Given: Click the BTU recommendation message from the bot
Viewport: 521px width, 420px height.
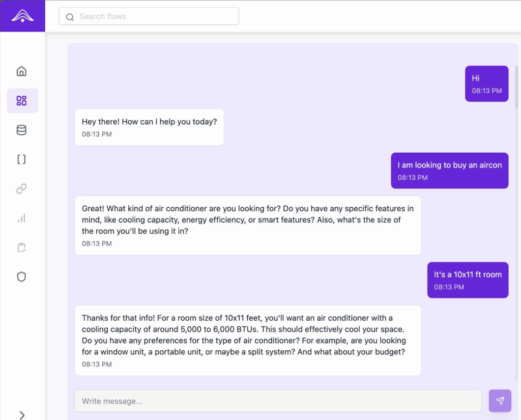Looking at the screenshot, I should pyautogui.click(x=248, y=340).
